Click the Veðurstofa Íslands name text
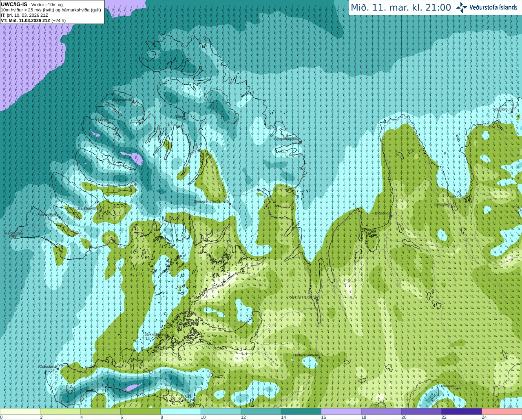The height and width of the screenshot is (420, 522). pos(493,7)
